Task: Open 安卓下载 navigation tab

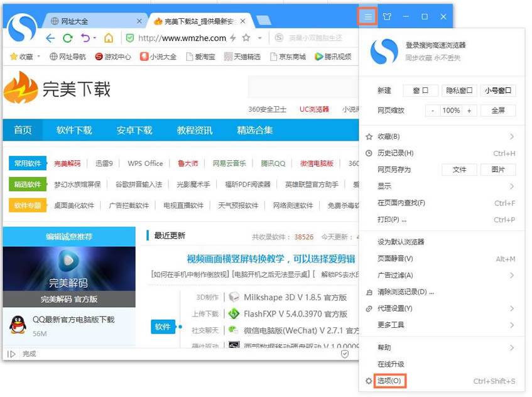Action: pos(134,130)
